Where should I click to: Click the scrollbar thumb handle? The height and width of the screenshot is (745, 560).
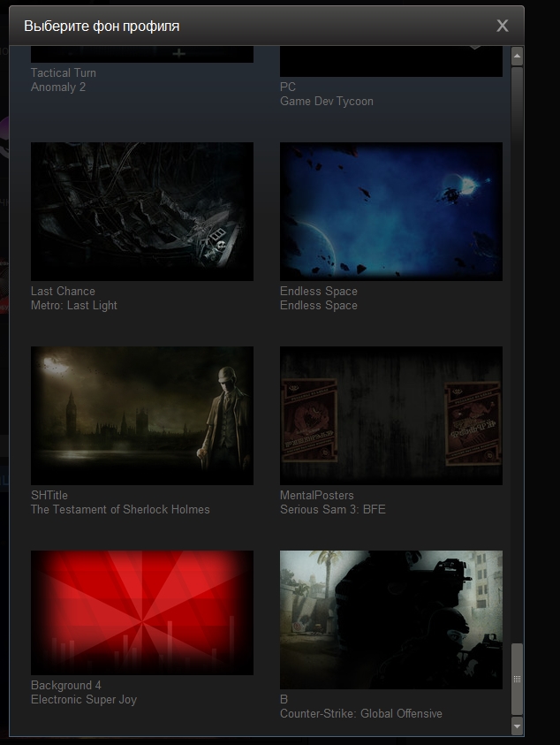pos(517,680)
